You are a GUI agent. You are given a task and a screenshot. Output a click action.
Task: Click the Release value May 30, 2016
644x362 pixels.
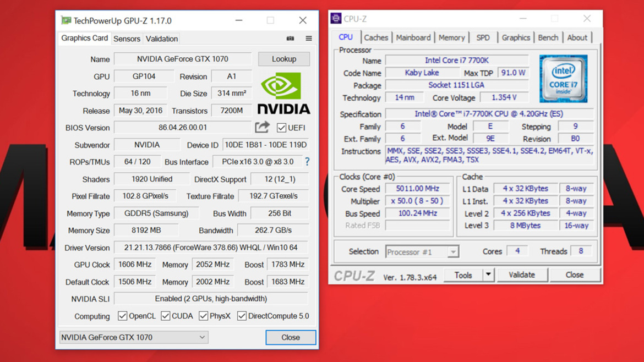140,111
